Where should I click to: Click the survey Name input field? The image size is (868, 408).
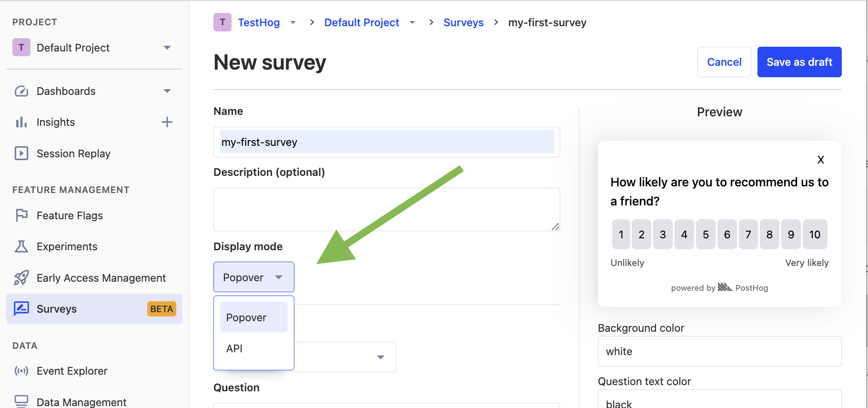tap(387, 142)
